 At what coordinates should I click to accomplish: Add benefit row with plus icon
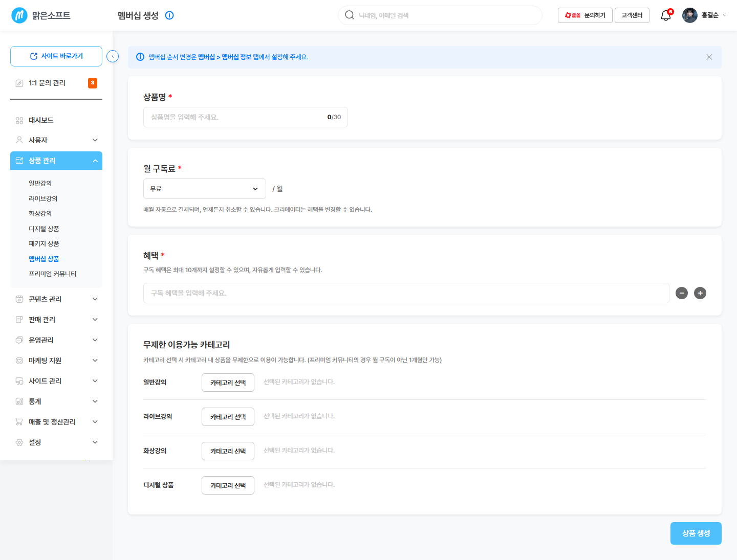point(700,293)
